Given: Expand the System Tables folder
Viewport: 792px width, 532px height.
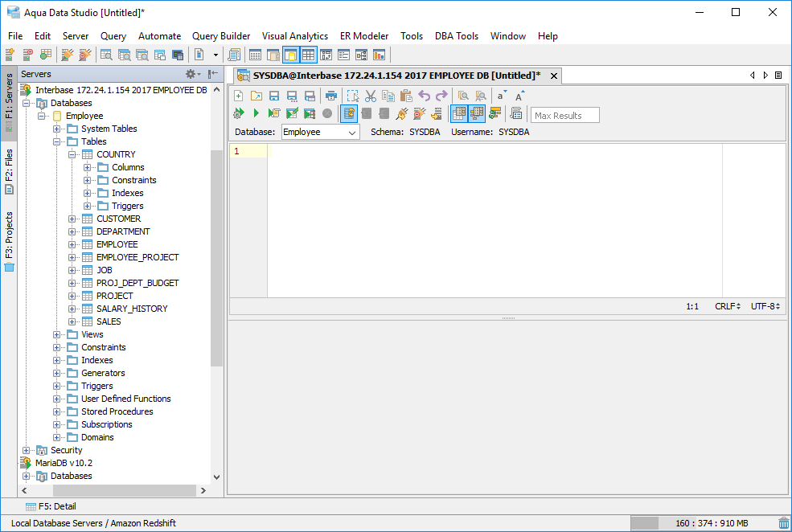Looking at the screenshot, I should pos(56,129).
